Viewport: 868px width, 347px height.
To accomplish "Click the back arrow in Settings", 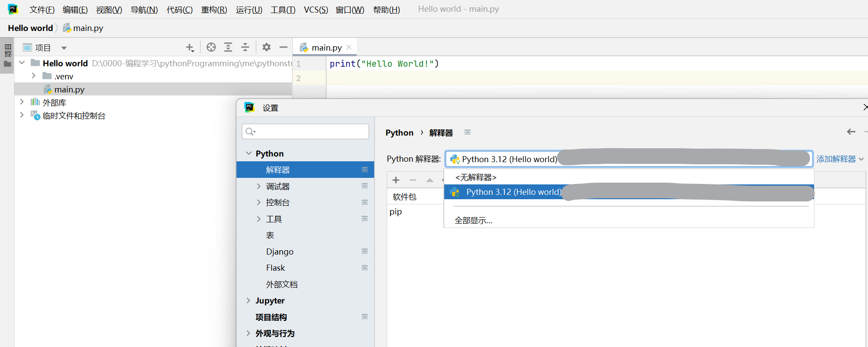I will pyautogui.click(x=851, y=132).
